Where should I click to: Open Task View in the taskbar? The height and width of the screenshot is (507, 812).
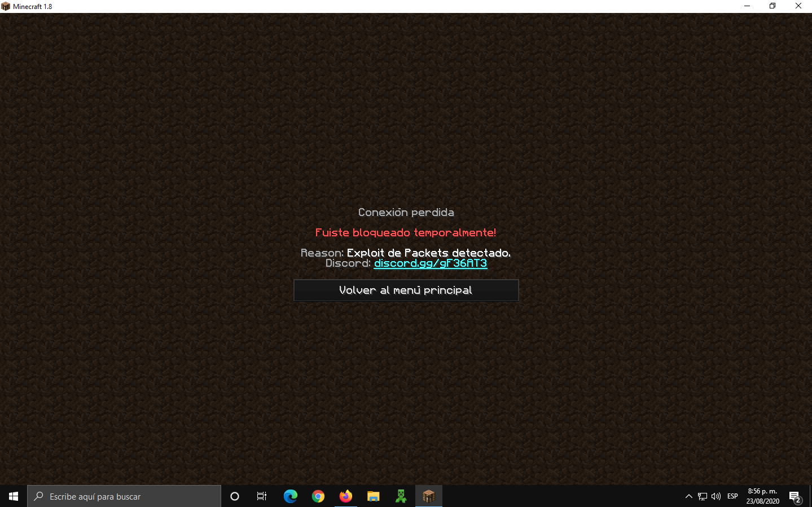tap(262, 496)
